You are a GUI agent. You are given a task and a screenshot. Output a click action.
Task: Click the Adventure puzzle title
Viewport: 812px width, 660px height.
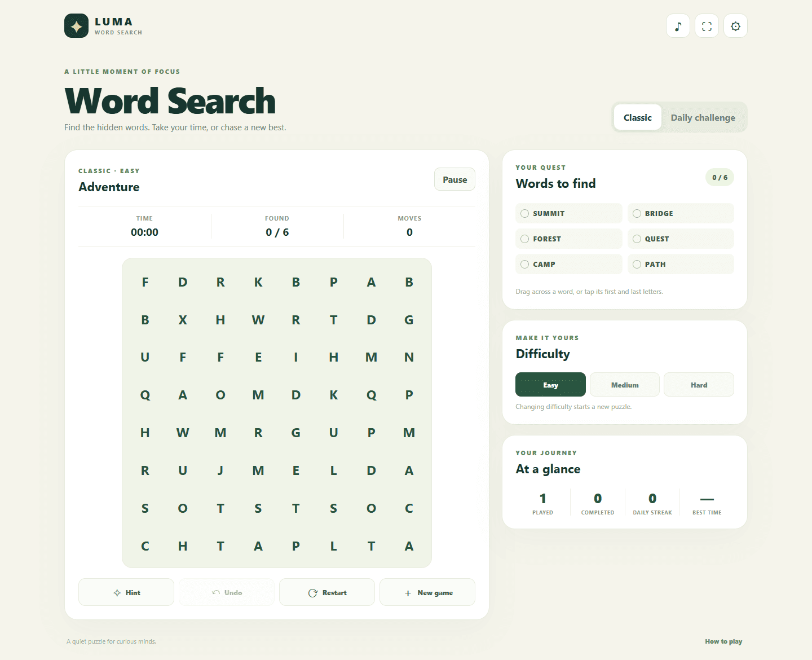(x=109, y=187)
